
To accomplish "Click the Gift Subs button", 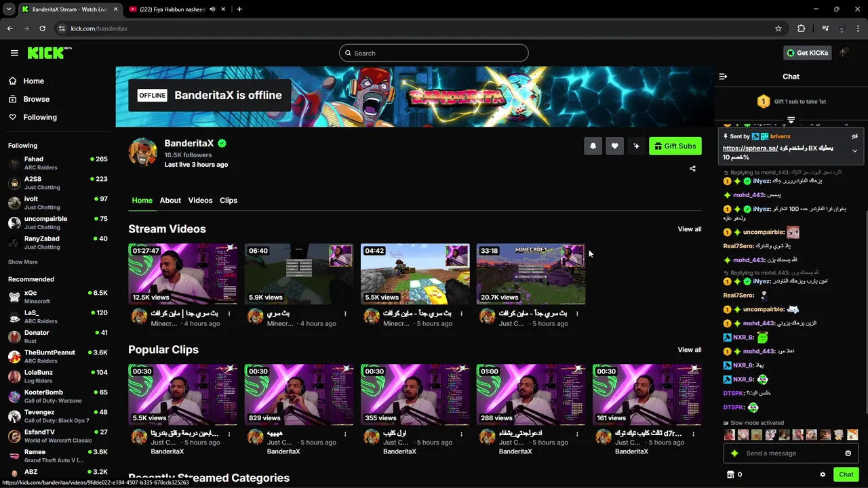I will (x=675, y=146).
